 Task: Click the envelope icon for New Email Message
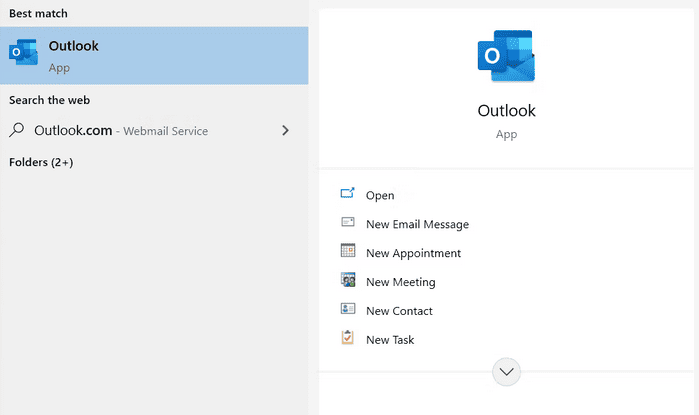pyautogui.click(x=348, y=223)
